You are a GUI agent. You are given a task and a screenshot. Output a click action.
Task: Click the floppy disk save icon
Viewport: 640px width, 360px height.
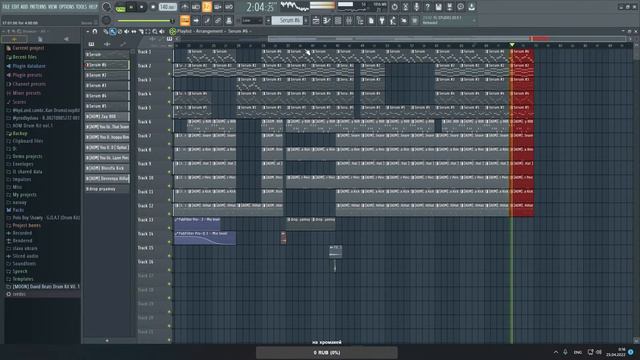coord(438,7)
